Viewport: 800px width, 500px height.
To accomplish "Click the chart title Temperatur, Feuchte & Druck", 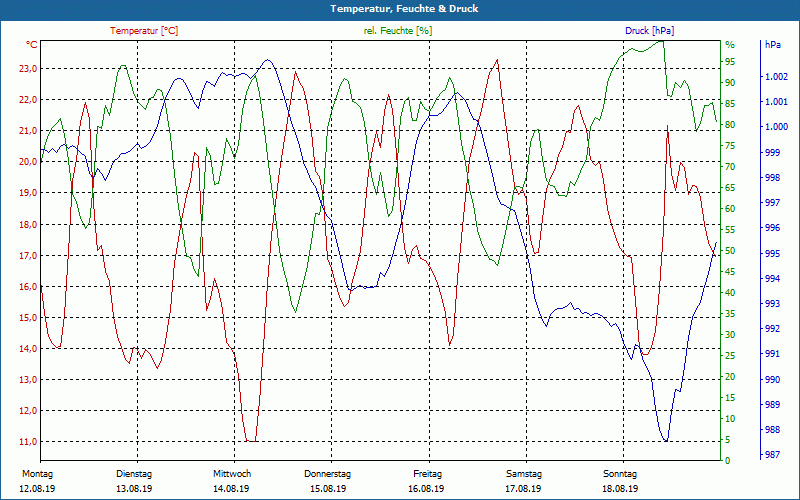I will [404, 9].
